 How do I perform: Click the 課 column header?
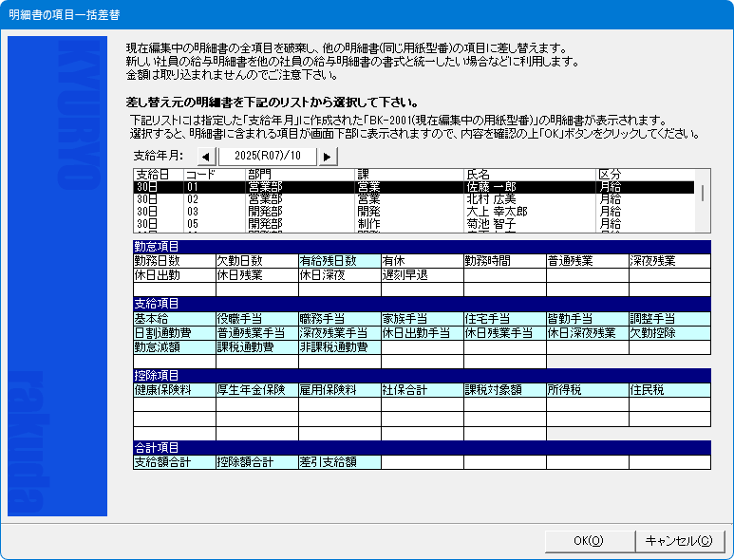pos(409,175)
